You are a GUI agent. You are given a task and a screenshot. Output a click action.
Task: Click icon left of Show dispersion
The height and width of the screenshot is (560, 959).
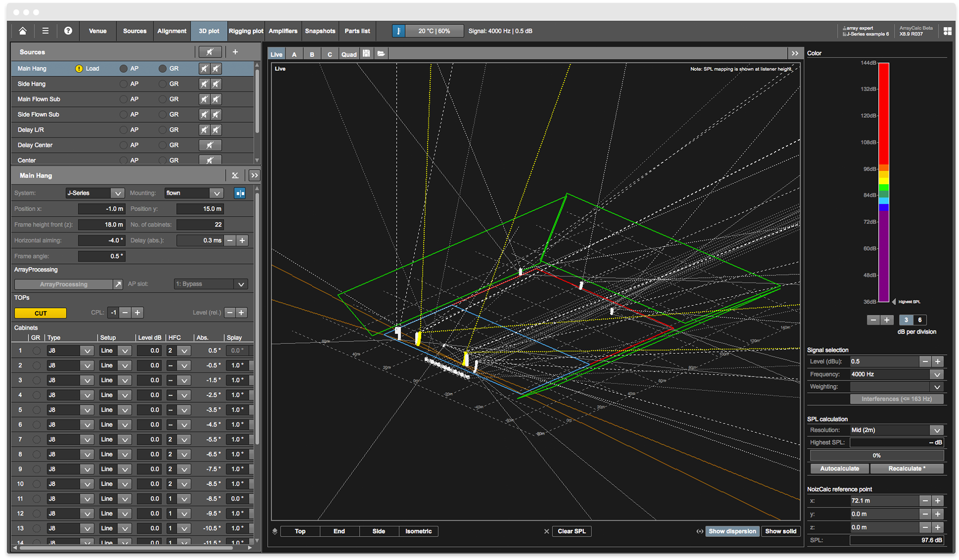700,532
